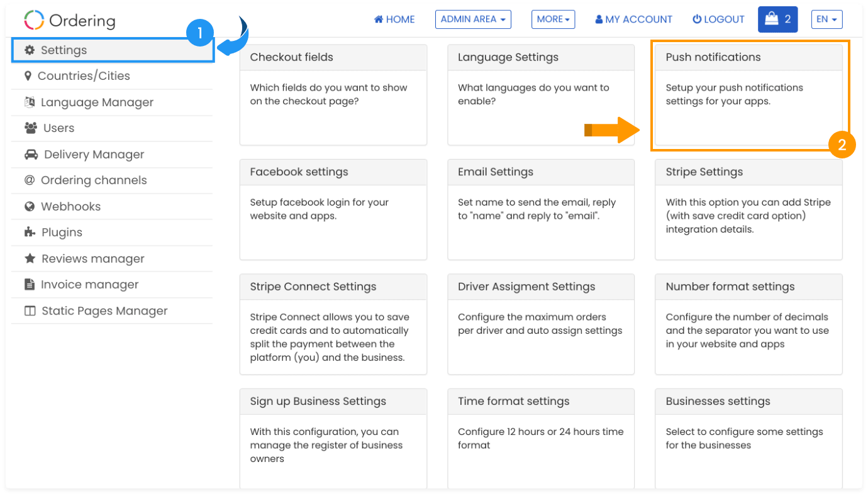The height and width of the screenshot is (496, 868).
Task: Open Webhooks sidebar entry
Action: pyautogui.click(x=112, y=207)
